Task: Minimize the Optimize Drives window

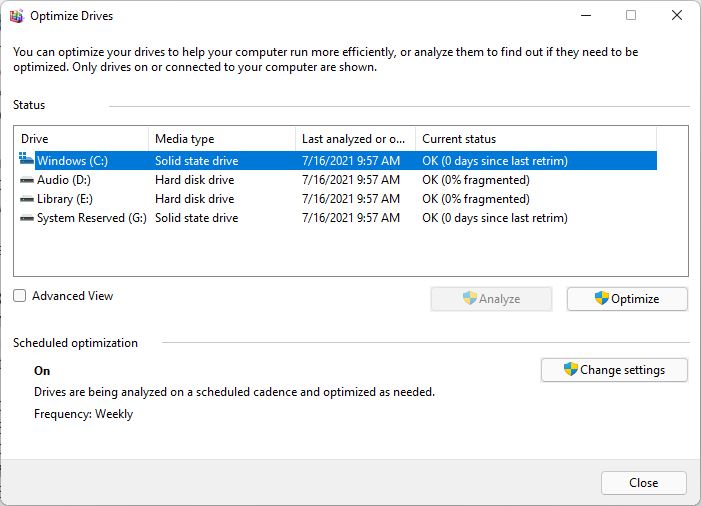Action: (x=585, y=16)
